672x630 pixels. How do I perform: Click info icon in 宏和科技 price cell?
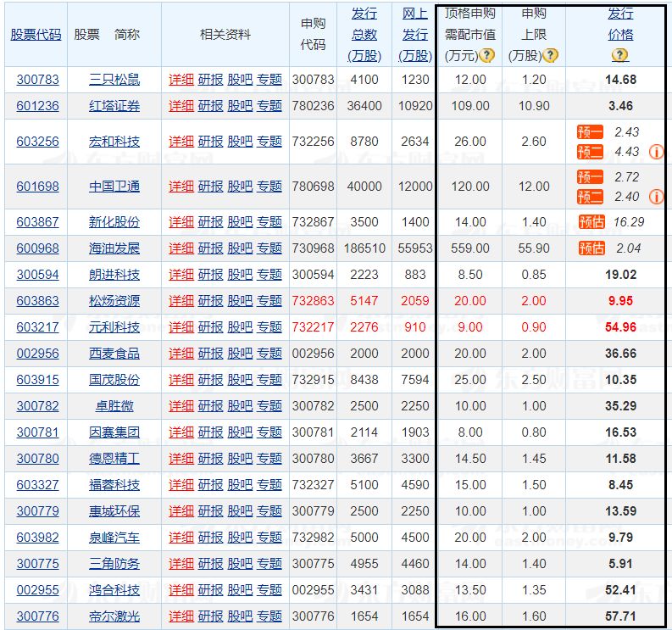(x=657, y=152)
